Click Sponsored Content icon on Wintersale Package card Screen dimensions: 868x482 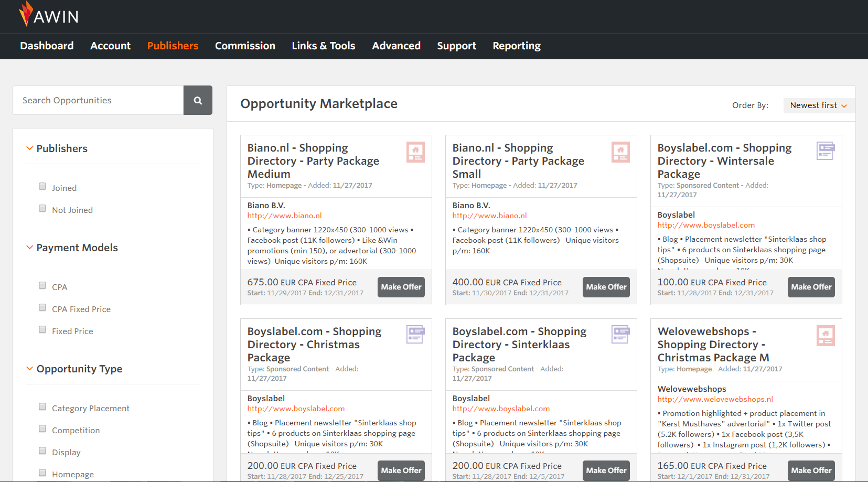tap(826, 151)
